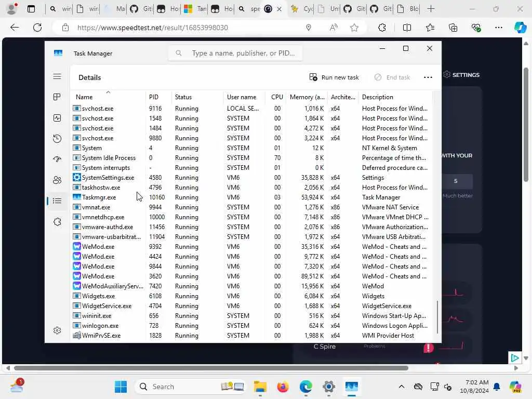Click the Task Manager details scrollbar thumb
The width and height of the screenshot is (532, 399).
(437, 317)
